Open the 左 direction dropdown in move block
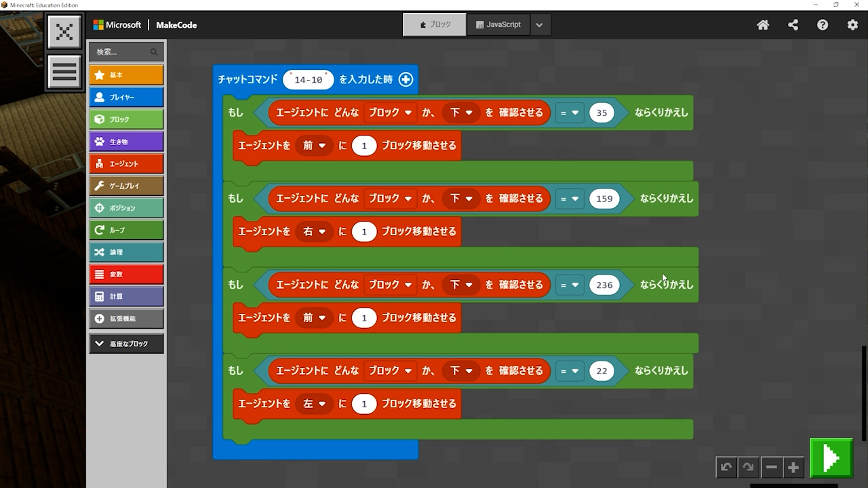868x488 pixels. point(315,404)
